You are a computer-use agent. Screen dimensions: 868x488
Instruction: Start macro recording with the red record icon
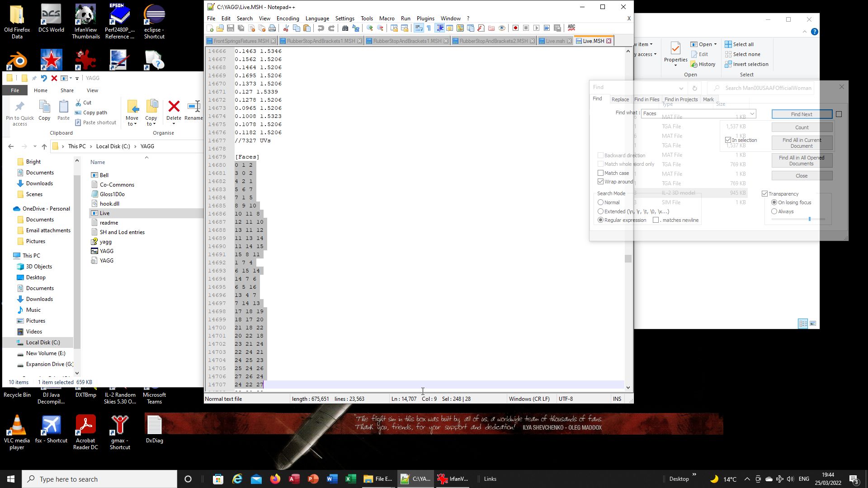tap(515, 28)
